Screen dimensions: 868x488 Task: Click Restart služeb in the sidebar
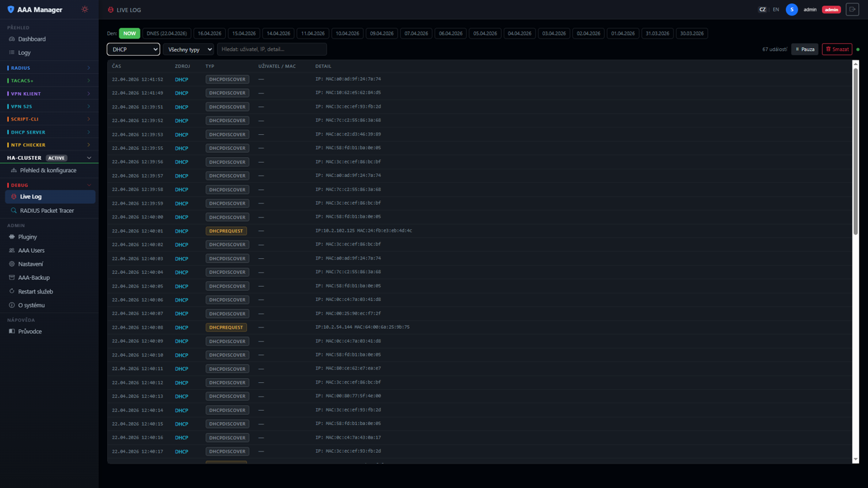coord(35,291)
